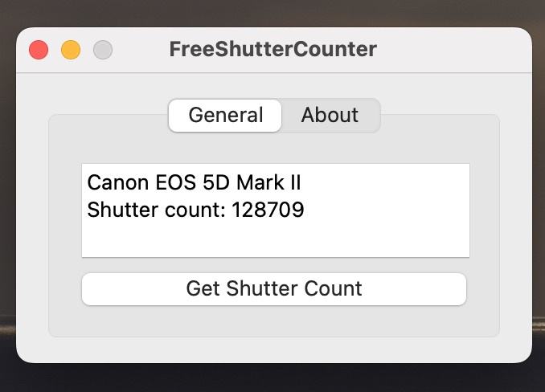Switch to the About tab
The image size is (545, 392).
click(x=330, y=115)
